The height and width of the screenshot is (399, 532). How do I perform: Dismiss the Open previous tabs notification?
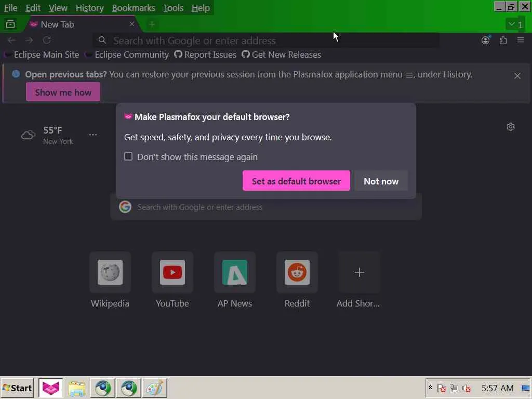click(x=517, y=76)
